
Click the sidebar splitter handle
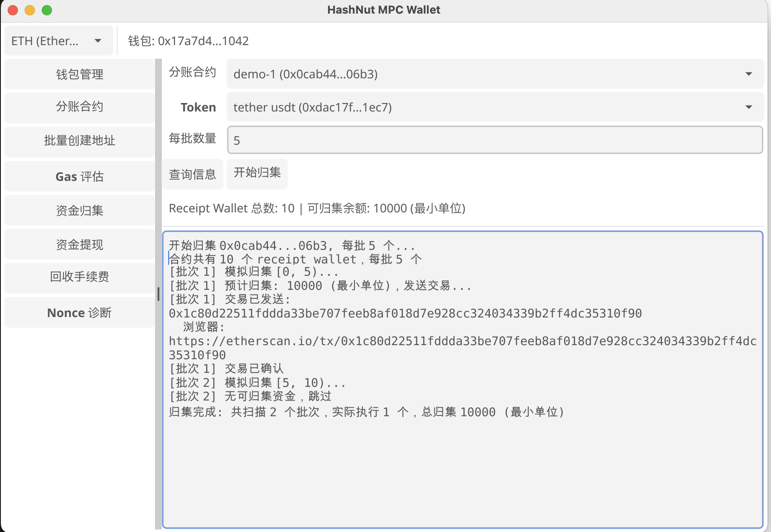pos(158,294)
